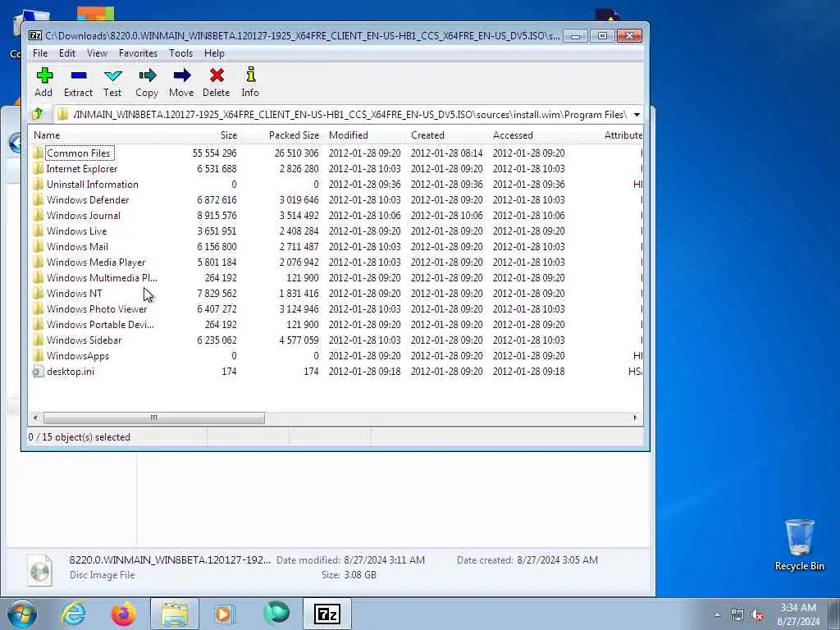Select the Internet Explorer folder icon
This screenshot has height=630, width=840.
38,169
